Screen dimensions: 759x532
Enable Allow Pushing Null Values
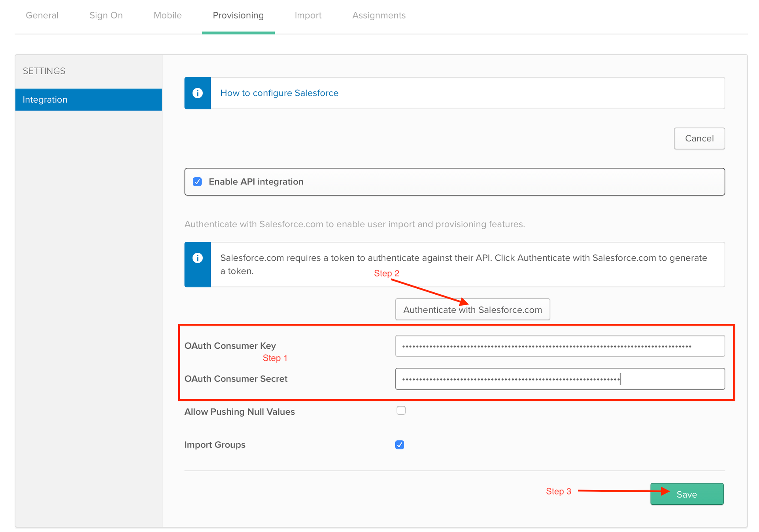401,410
